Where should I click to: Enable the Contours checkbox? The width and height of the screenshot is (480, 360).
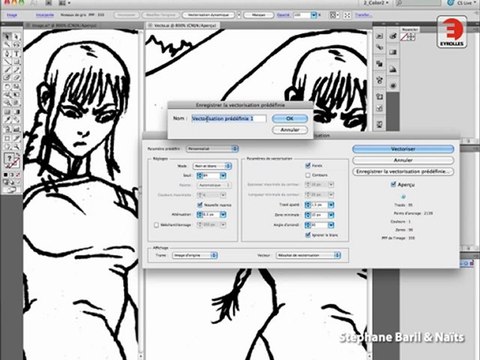(308, 175)
